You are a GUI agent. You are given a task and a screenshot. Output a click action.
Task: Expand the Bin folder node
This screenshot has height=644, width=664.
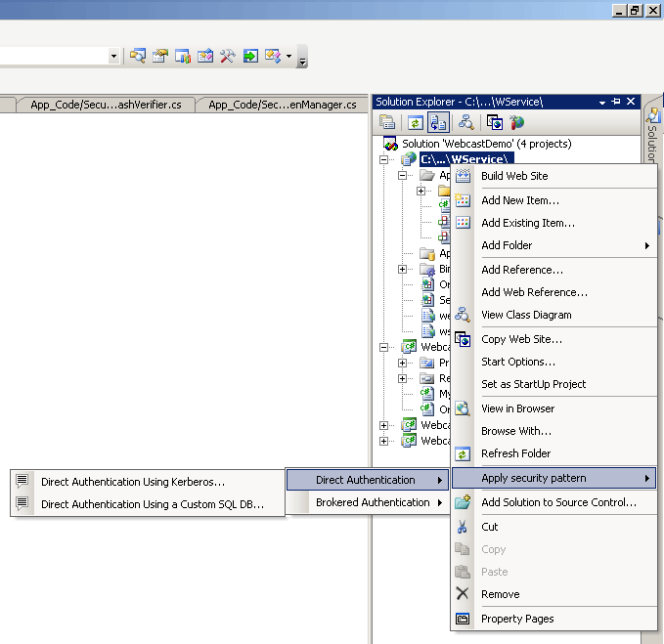click(402, 269)
